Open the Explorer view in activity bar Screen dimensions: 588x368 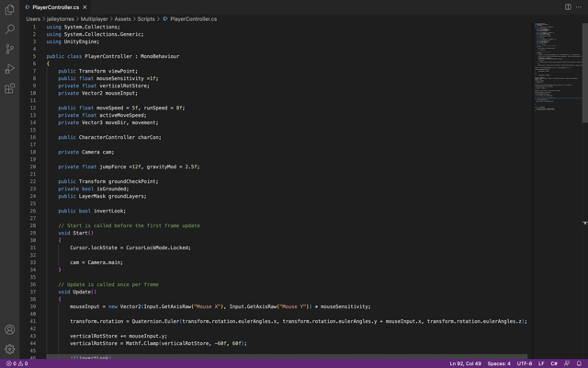10,9
